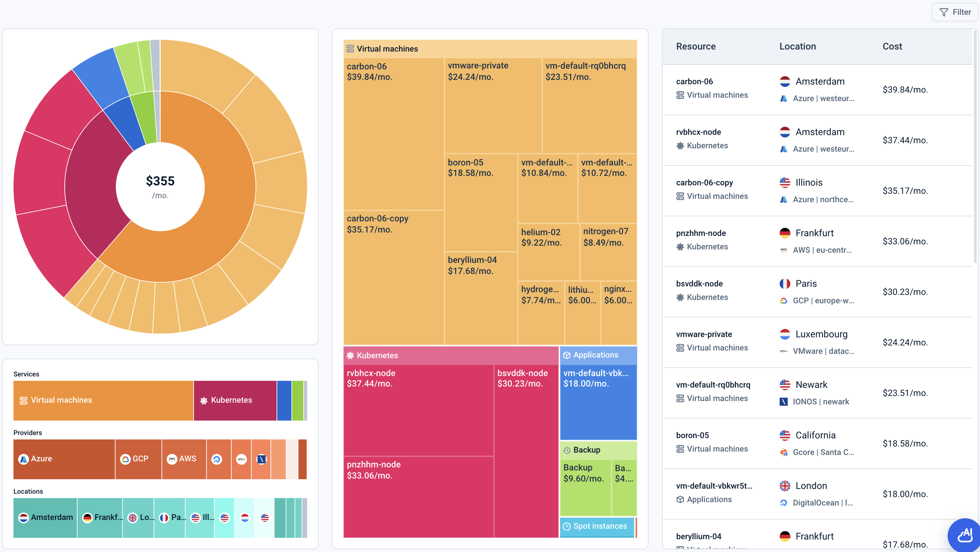Click the Gcore icon in boron-05 row

(784, 452)
